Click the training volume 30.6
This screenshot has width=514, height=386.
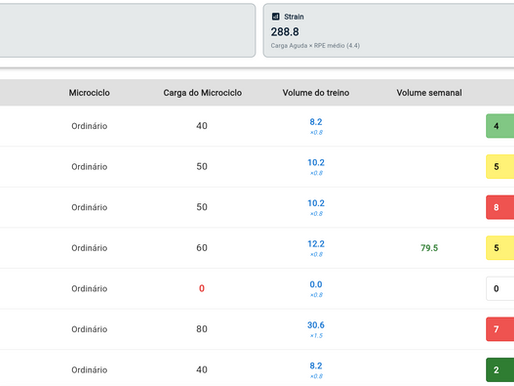pyautogui.click(x=316, y=325)
